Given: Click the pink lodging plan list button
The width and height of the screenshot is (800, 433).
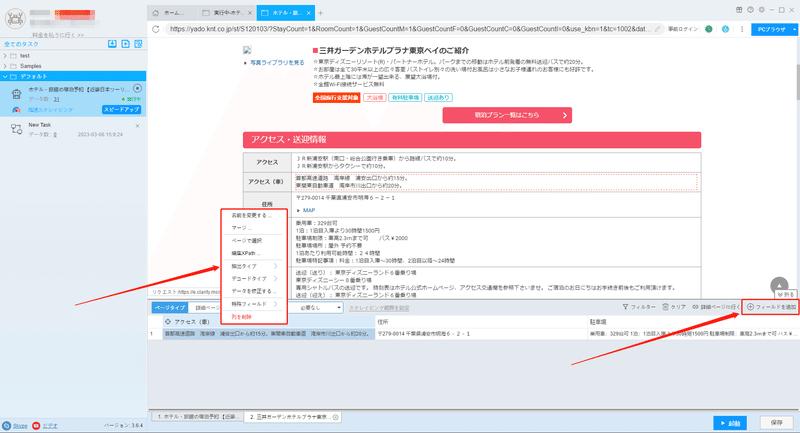Looking at the screenshot, I should pyautogui.click(x=507, y=115).
